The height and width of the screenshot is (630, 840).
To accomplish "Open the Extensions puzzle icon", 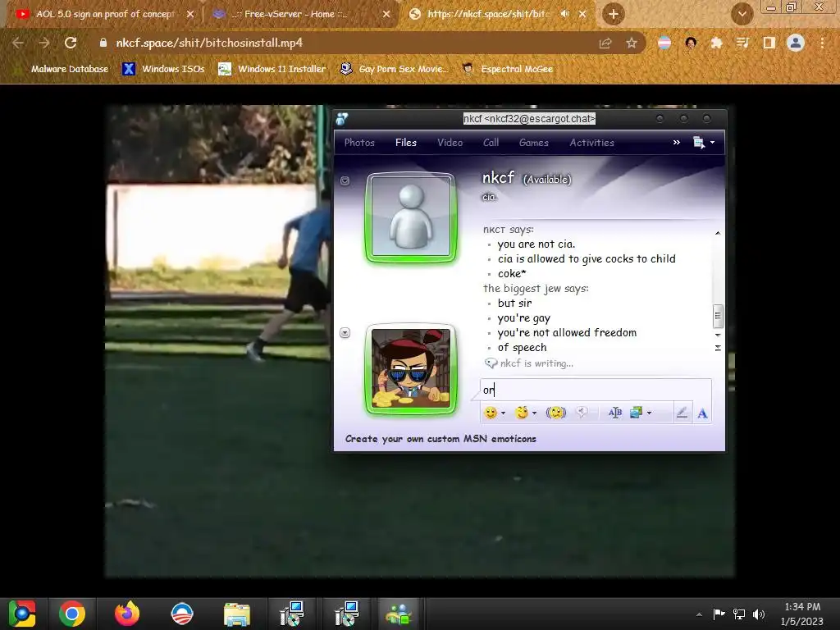I will [x=716, y=43].
